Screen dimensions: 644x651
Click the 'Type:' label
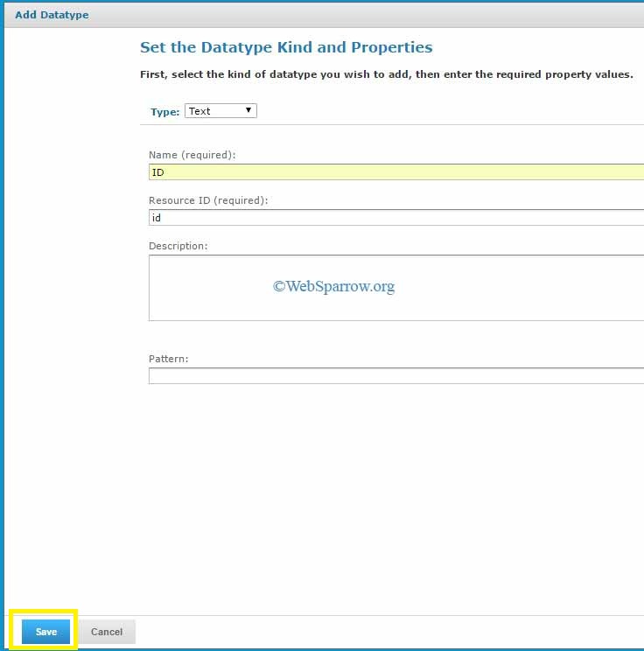click(x=164, y=112)
